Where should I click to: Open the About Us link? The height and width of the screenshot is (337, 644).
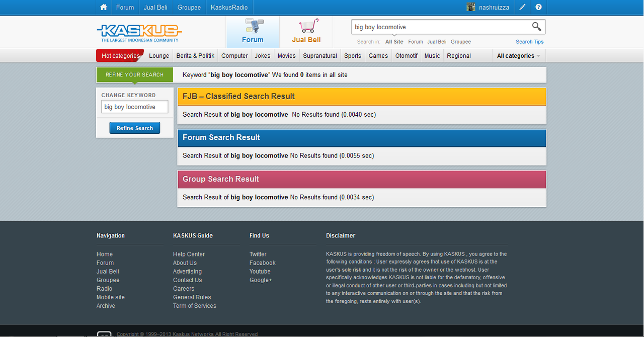click(185, 263)
